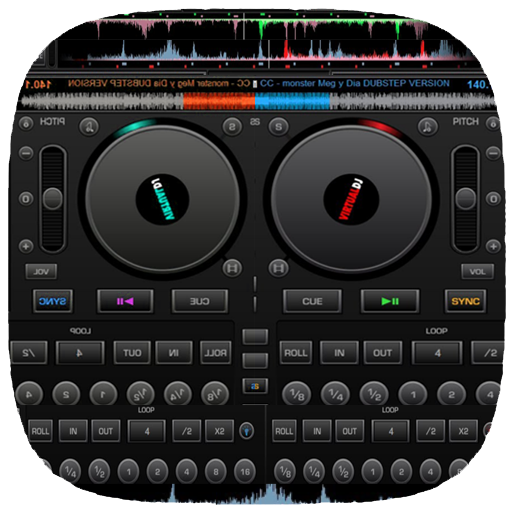Click the magenta play/pause button on the left deck
Screen dimensions: 512x512
click(125, 301)
